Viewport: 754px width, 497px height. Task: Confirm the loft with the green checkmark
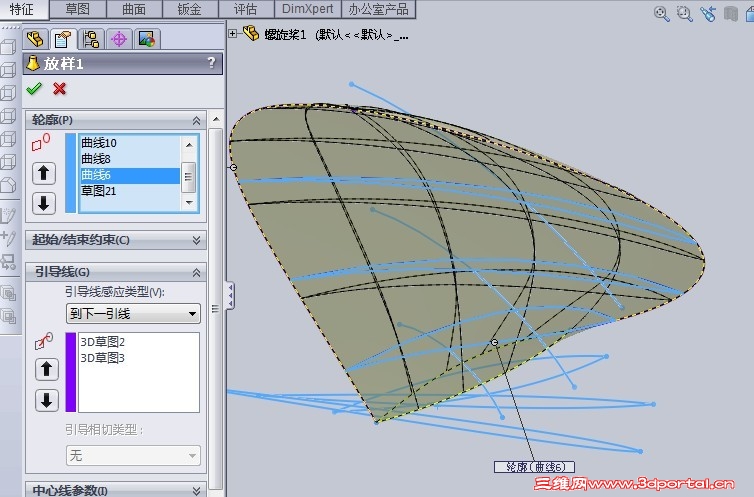34,88
